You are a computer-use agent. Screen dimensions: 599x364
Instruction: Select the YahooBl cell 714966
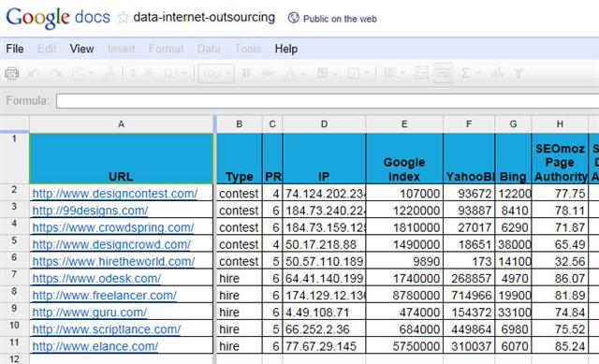(x=469, y=296)
